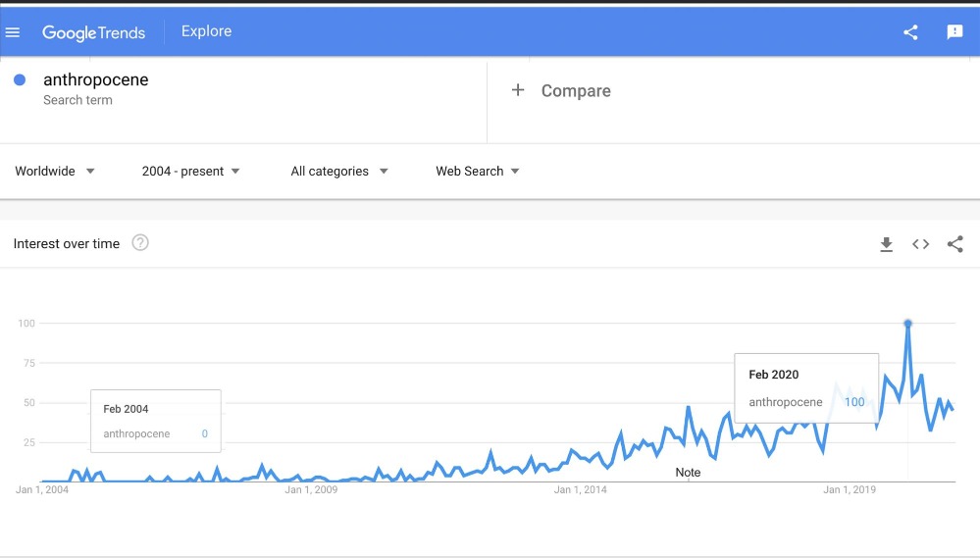Share the Interest over time chart
Viewport: 980px width, 558px height.
coord(954,244)
